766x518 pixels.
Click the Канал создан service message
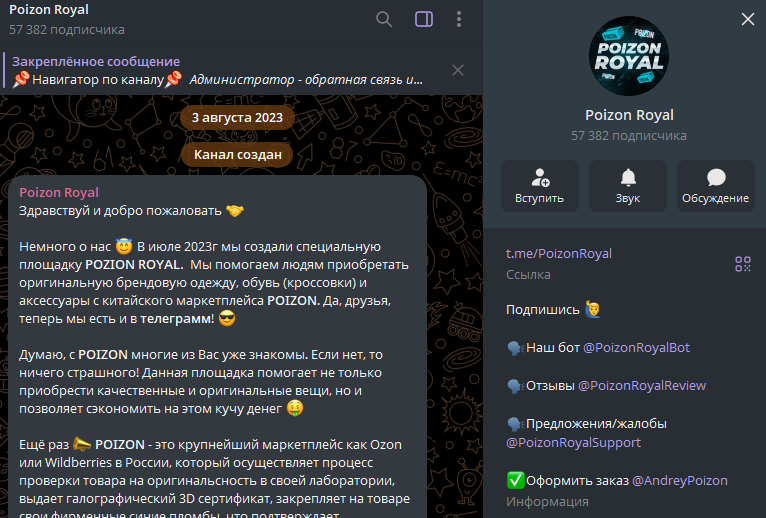click(x=237, y=155)
